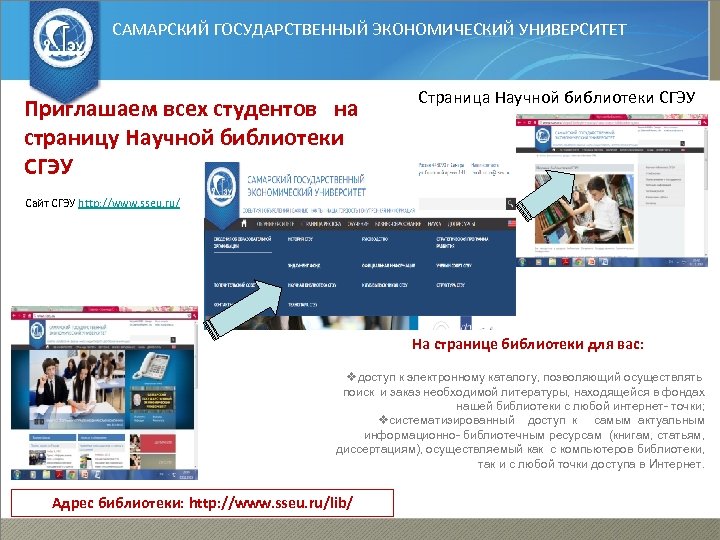Image resolution: width=720 pixels, height=540 pixels.
Task: Select 'Официальная информация' in the blue dropdown menu
Action: [x=388, y=265]
